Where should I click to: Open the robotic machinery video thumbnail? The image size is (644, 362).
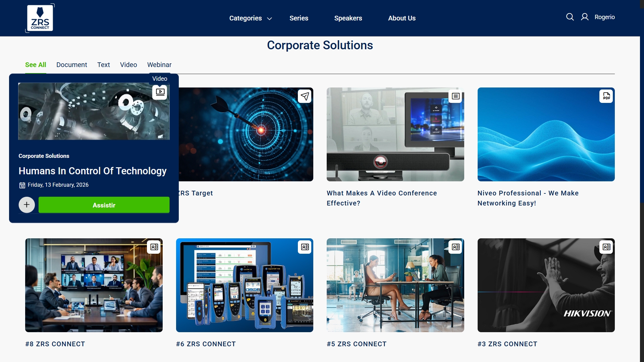pos(94,111)
